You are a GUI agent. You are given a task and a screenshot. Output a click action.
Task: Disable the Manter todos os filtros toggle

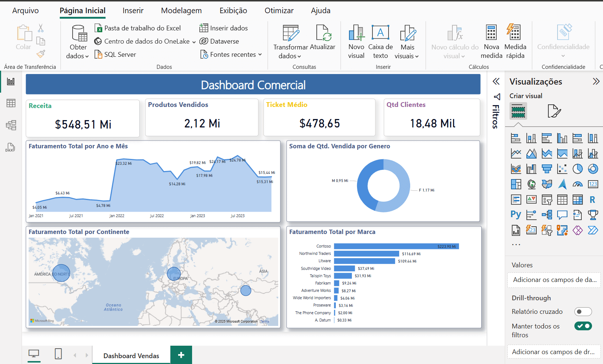tap(583, 326)
